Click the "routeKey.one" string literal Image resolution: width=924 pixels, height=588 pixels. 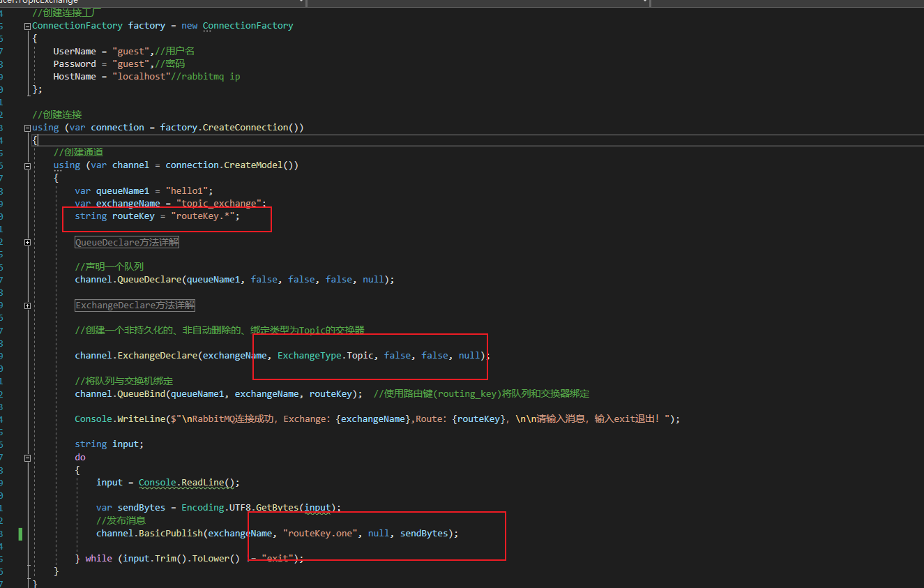point(320,533)
